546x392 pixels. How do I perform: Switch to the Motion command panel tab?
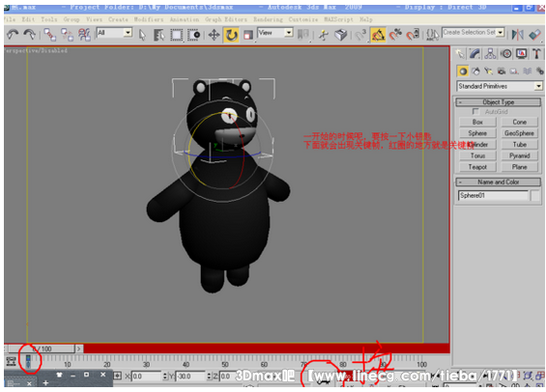point(506,53)
